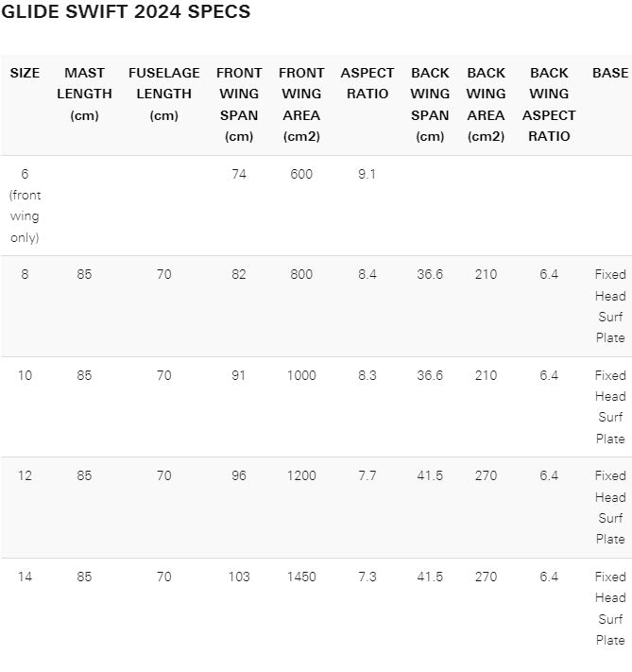Image resolution: width=632 pixels, height=672 pixels.
Task: Select the 1450 front wing area cell
Action: [301, 577]
